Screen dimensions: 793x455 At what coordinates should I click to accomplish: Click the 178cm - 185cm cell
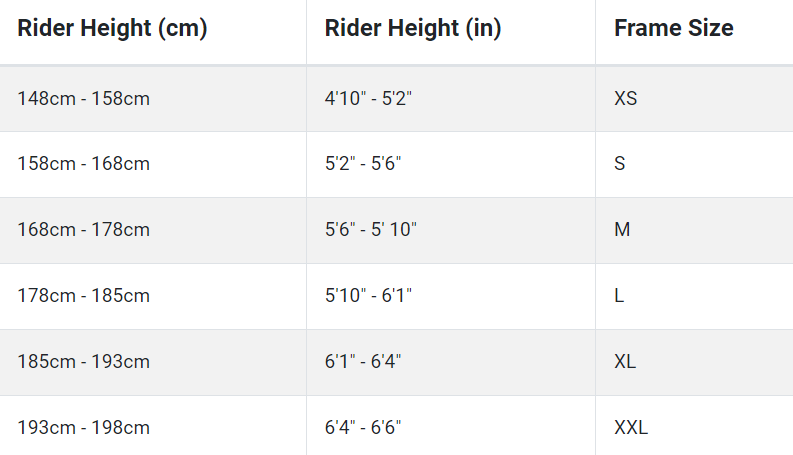point(153,297)
